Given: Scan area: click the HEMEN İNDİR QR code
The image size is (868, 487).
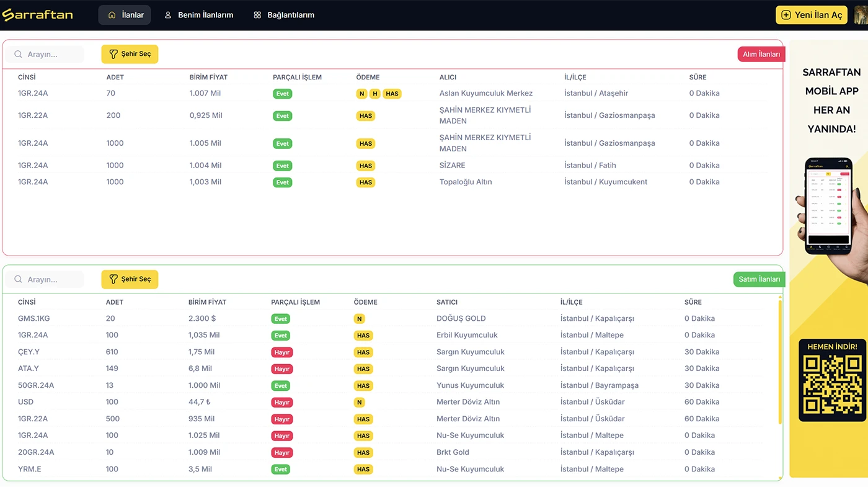Looking at the screenshot, I should coord(831,385).
